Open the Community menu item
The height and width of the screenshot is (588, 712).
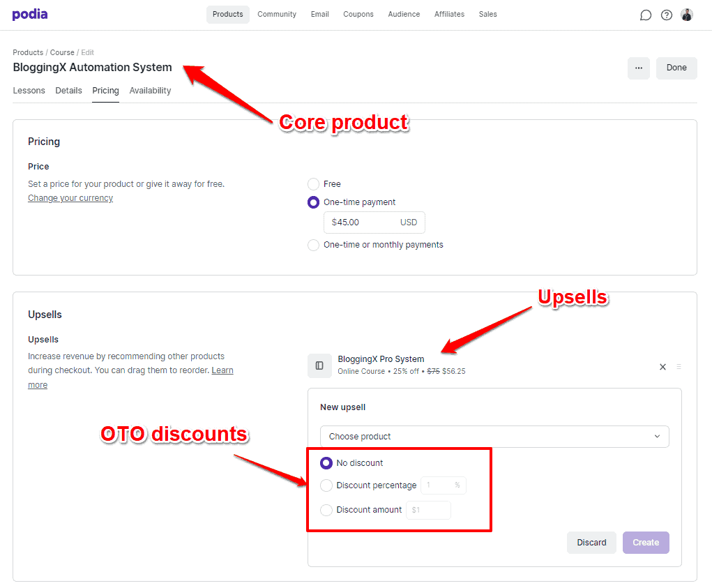coord(277,15)
